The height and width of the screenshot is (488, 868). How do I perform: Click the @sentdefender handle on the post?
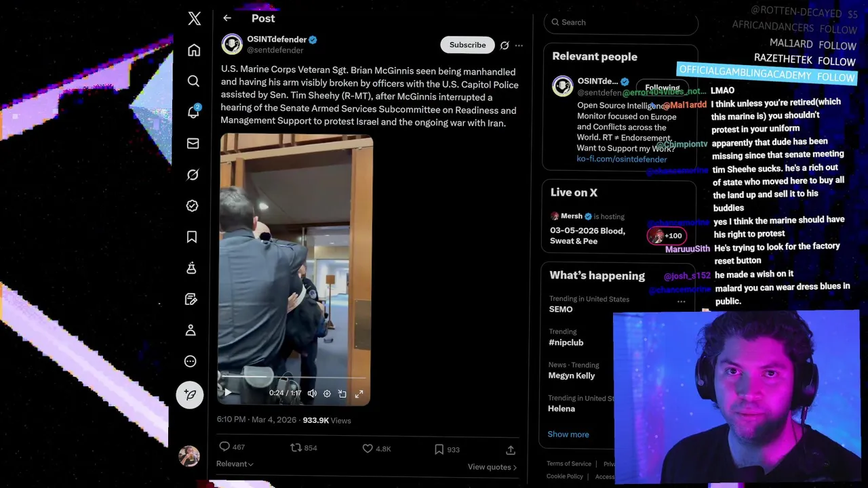point(275,50)
